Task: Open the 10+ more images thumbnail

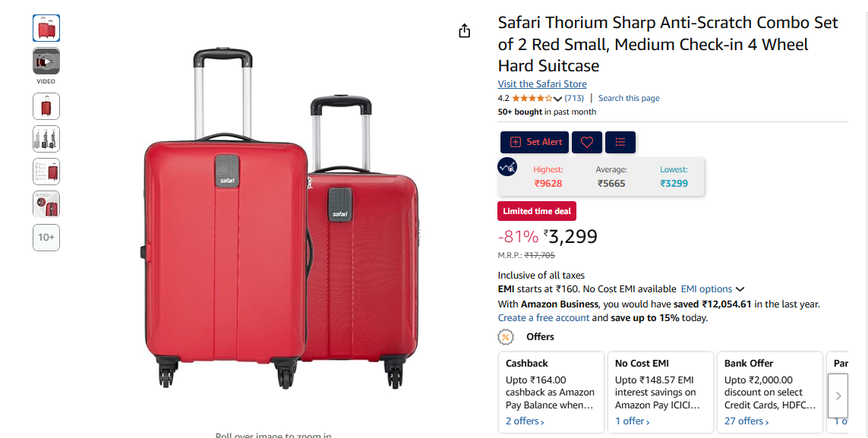Action: [46, 238]
